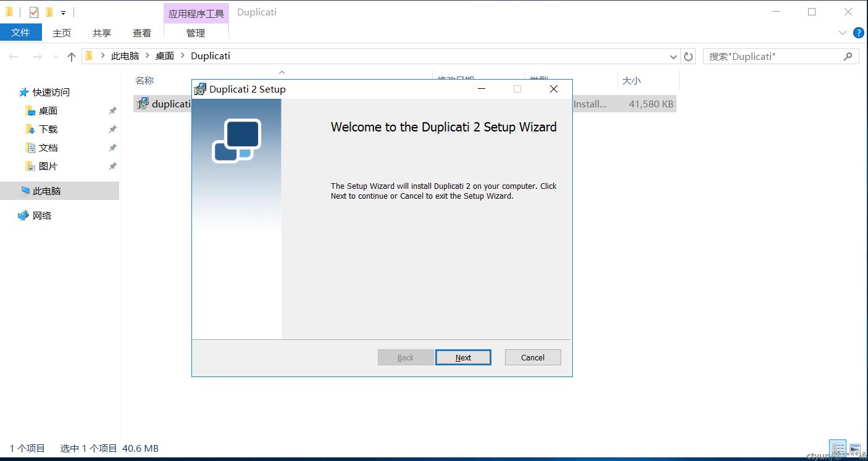868x461 pixels.
Task: Open 文档 in quick access list
Action: (x=48, y=147)
